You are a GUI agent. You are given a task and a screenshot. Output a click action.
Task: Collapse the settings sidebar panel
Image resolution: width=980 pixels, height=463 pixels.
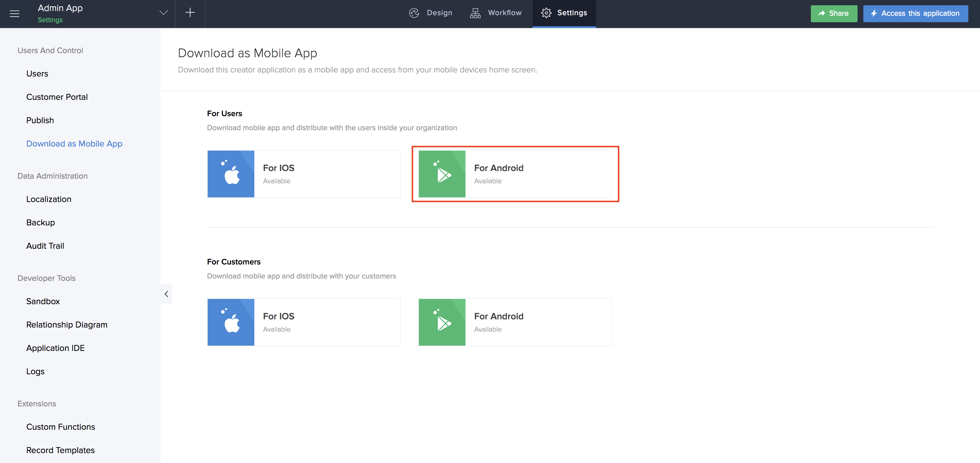point(166,294)
